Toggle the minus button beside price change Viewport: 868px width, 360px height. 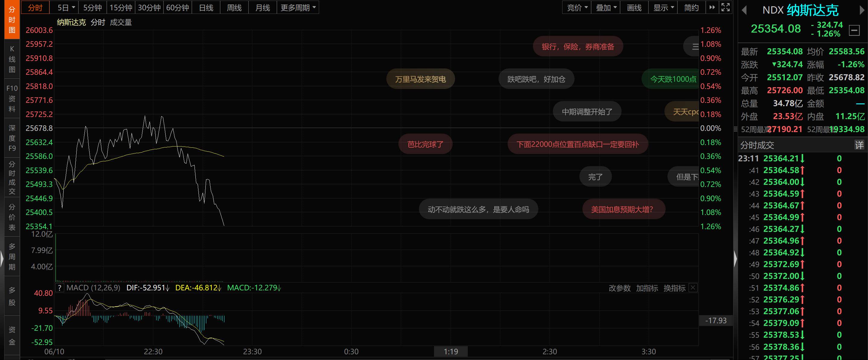pyautogui.click(x=854, y=30)
